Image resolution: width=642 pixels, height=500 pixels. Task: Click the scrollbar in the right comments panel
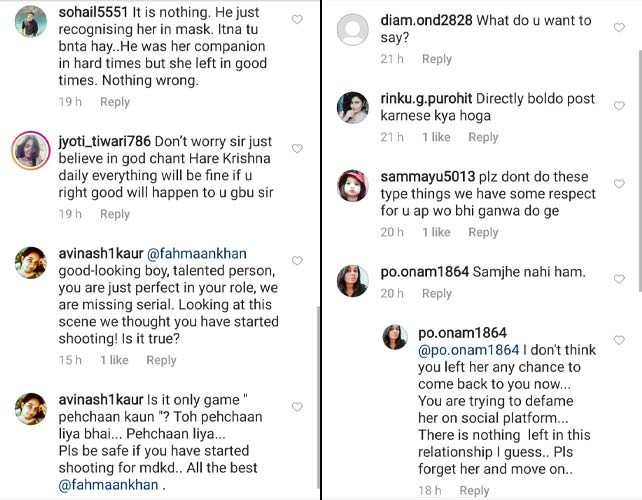click(640, 171)
